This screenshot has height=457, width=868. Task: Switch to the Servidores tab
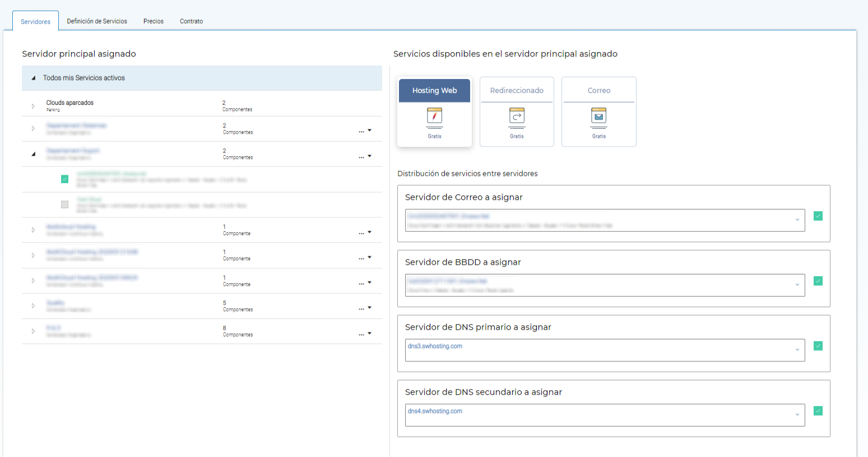pyautogui.click(x=35, y=21)
